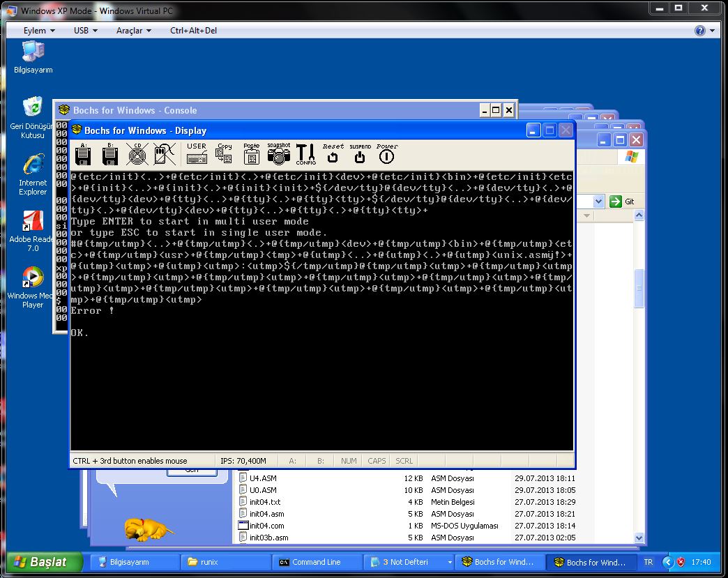The image size is (728, 578).
Task: Click column header sort arrow in Explorer window
Action: point(587,215)
